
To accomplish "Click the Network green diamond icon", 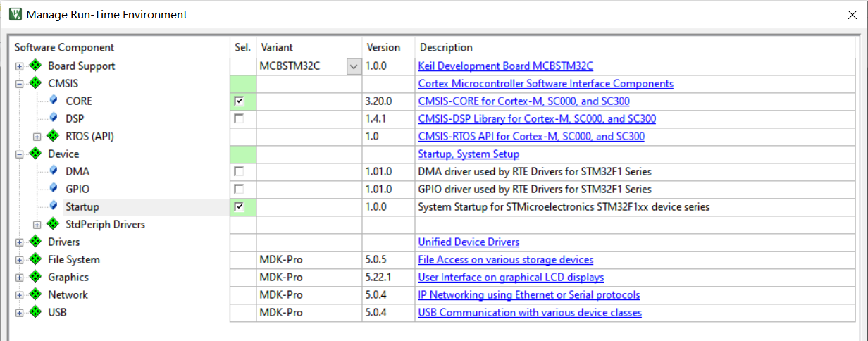I will [x=35, y=294].
